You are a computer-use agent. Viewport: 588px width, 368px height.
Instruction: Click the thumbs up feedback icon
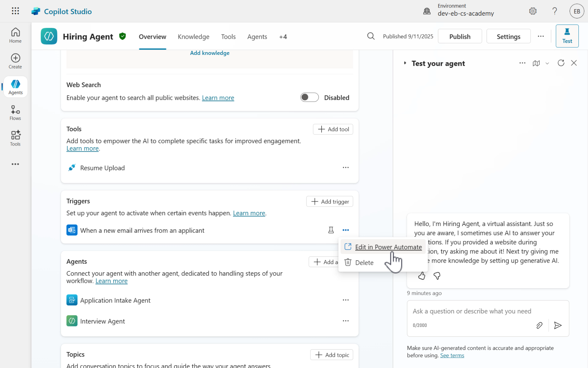422,276
